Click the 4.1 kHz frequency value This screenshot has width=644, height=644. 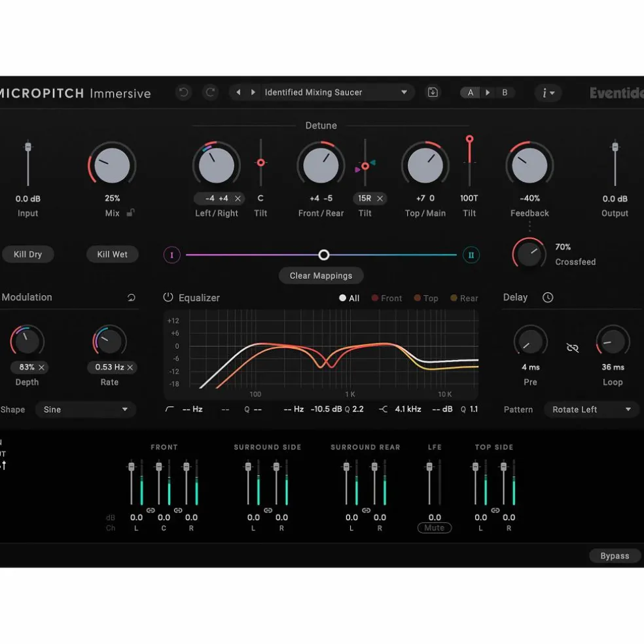pos(408,409)
